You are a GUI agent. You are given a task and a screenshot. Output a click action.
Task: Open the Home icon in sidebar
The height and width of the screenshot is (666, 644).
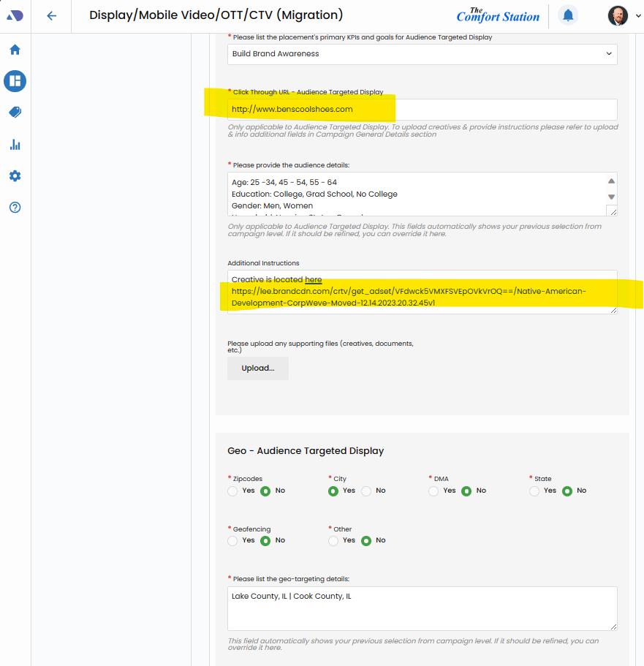click(x=15, y=50)
